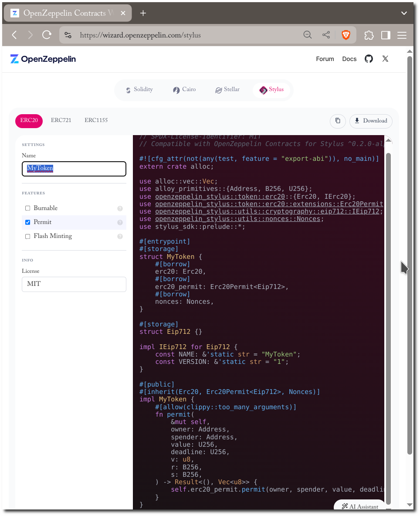Screen dimensions: 420x516
Task: Toggle the browser sidebar panel icon
Action: pos(386,35)
